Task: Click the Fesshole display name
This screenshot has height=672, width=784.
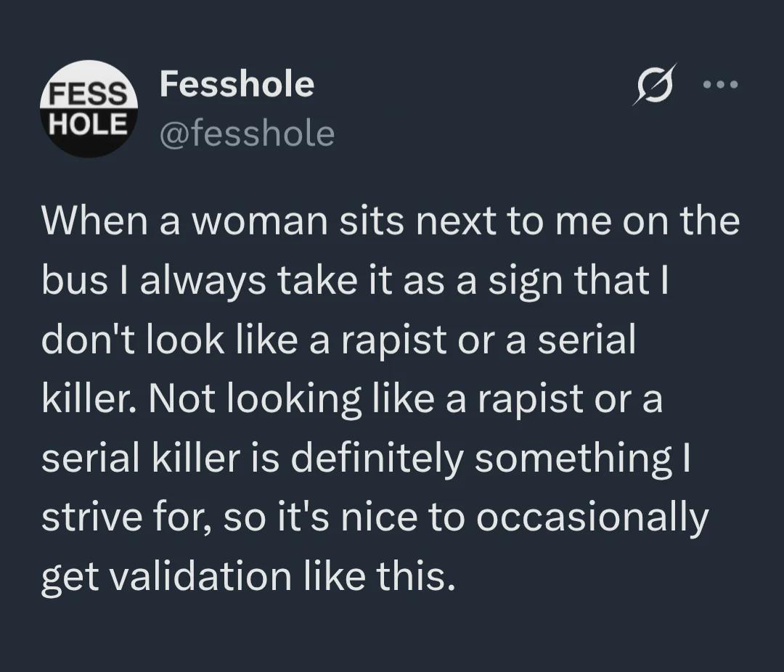Action: (x=237, y=84)
